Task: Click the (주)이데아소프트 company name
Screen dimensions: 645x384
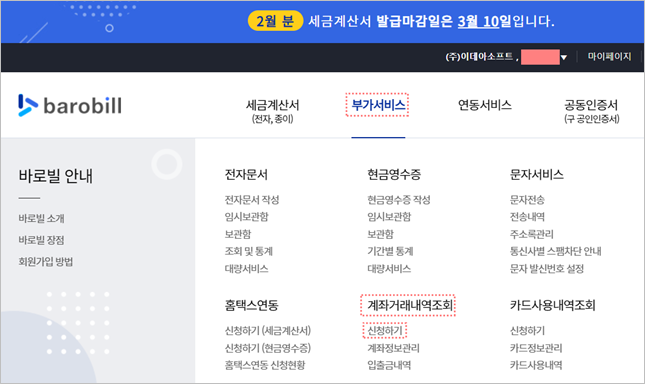Action: click(x=479, y=57)
